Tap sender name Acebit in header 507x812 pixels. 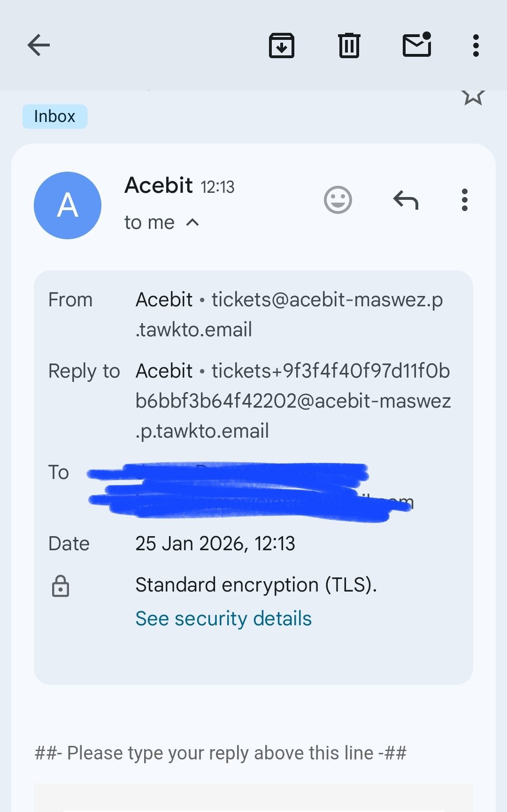158,185
